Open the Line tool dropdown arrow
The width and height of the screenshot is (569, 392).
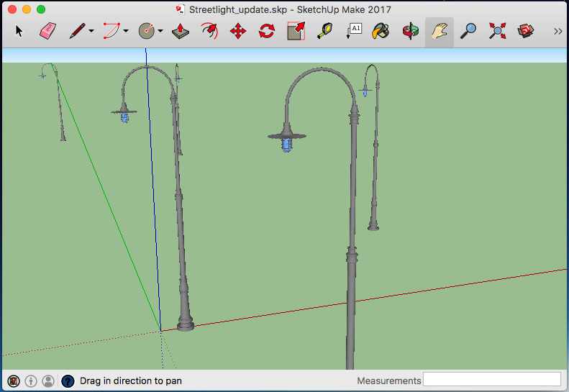(91, 31)
